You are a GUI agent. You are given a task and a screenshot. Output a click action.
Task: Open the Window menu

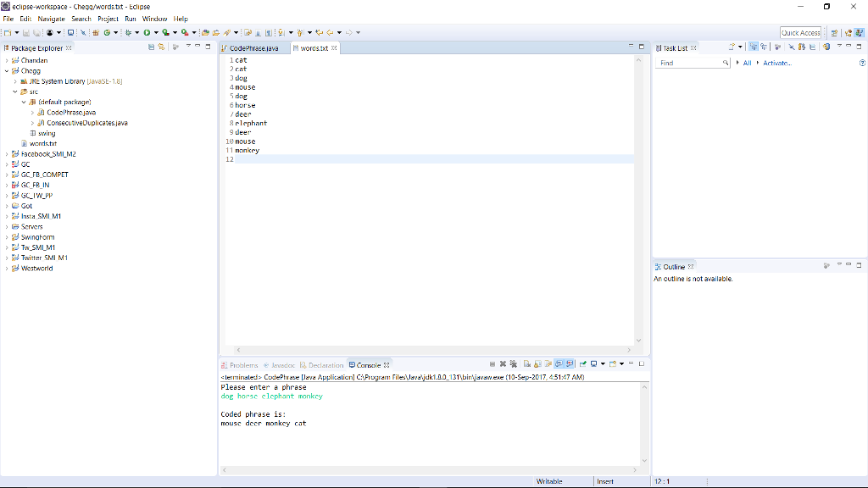click(x=154, y=19)
